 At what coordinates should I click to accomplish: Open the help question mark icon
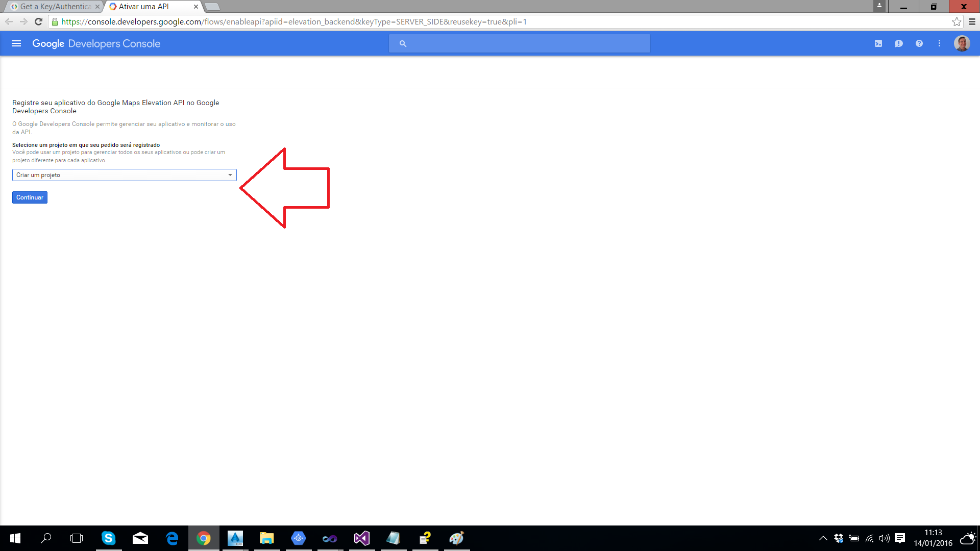click(919, 44)
